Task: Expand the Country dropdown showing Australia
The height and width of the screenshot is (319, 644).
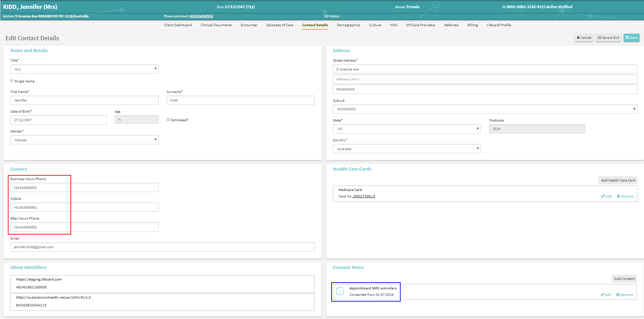Action: 406,149
